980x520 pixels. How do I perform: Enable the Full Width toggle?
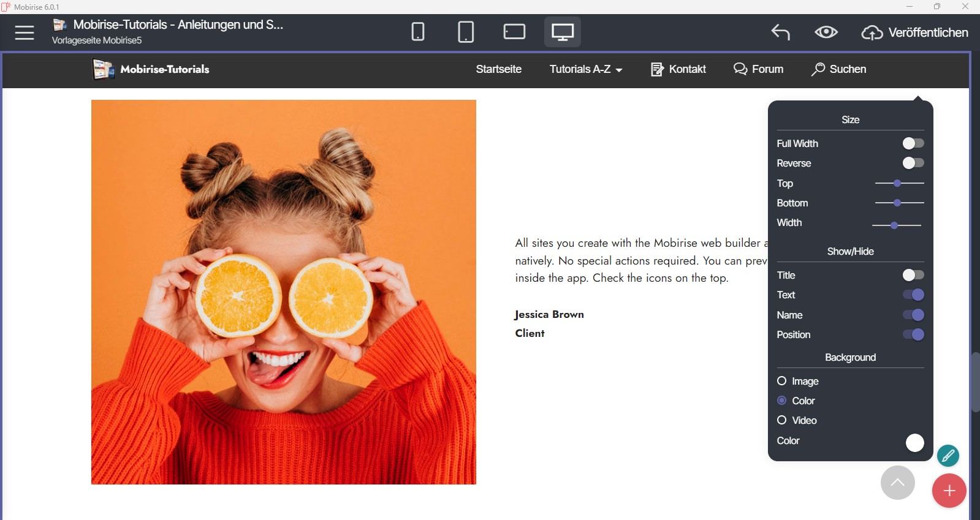pos(913,143)
